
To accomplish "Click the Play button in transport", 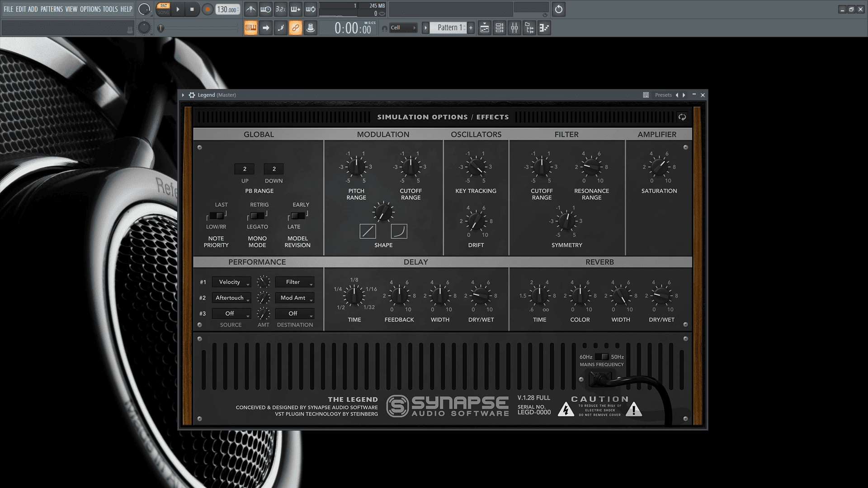I will pos(178,9).
